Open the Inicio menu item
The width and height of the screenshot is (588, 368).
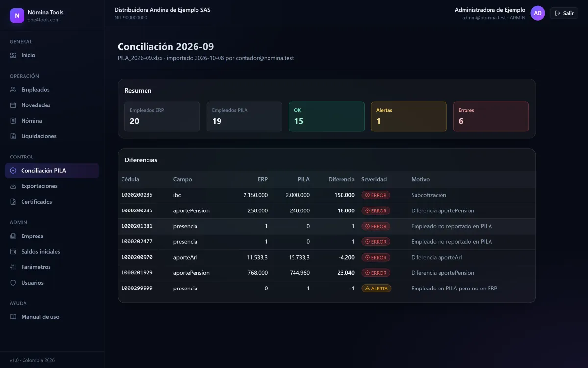[52, 55]
